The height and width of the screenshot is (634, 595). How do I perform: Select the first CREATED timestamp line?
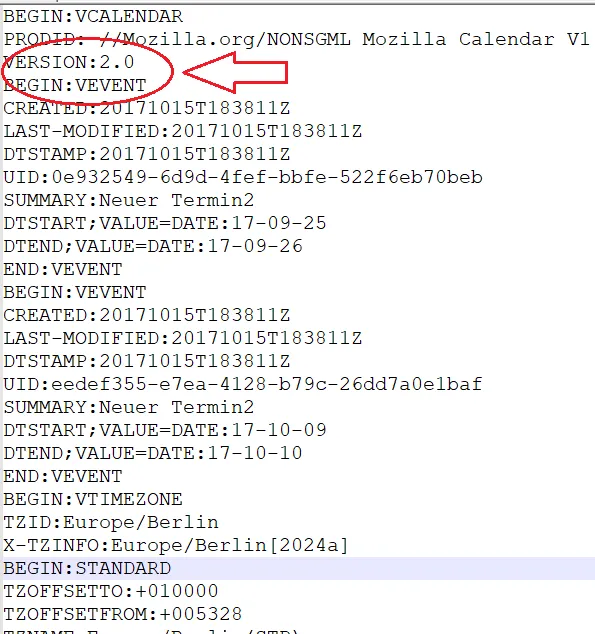tap(147, 108)
